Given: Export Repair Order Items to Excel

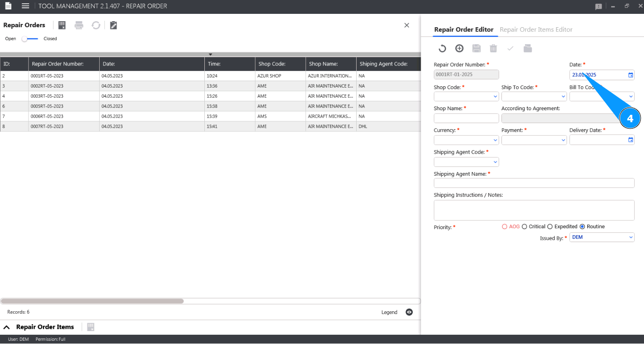Looking at the screenshot, I should tap(90, 327).
